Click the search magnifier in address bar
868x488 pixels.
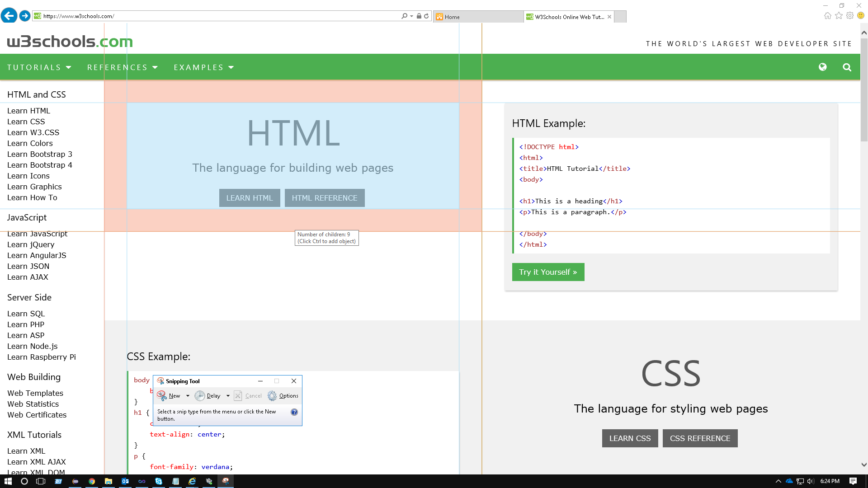pos(404,16)
